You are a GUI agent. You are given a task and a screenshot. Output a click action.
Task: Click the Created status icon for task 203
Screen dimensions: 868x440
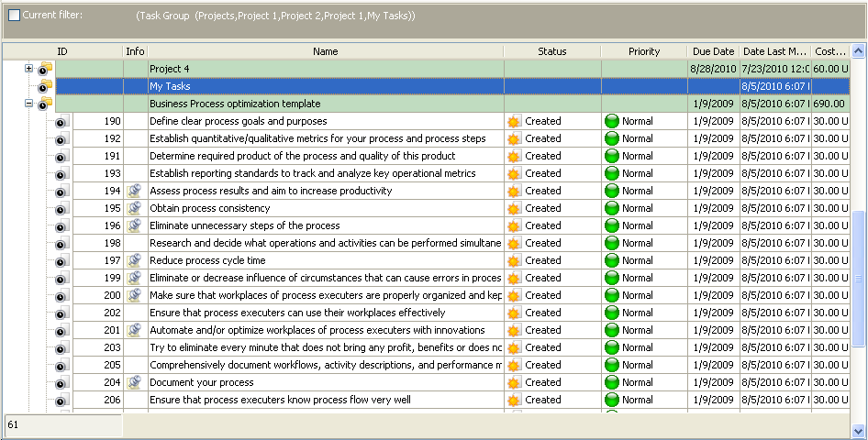coord(514,347)
